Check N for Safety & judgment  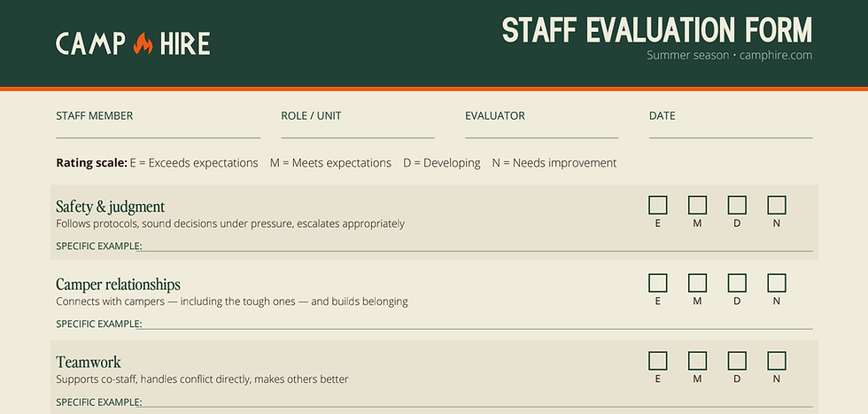point(777,205)
